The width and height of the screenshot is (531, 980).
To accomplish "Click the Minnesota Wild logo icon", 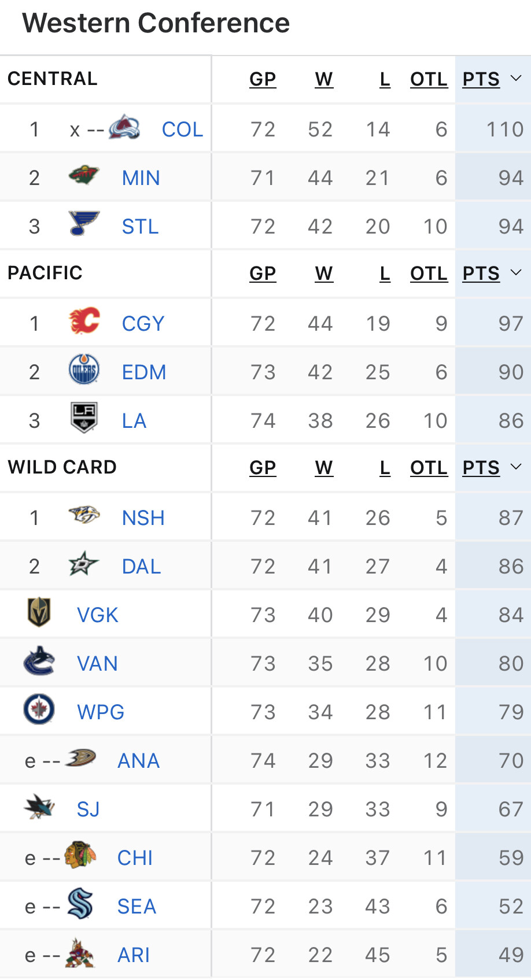I will pyautogui.click(x=84, y=176).
